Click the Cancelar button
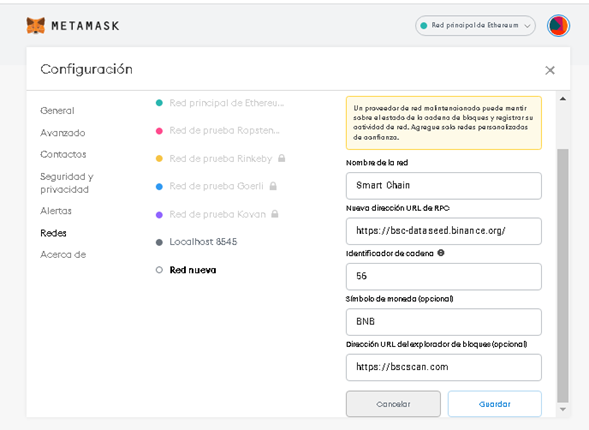Image resolution: width=589 pixels, height=430 pixels. coord(393,404)
